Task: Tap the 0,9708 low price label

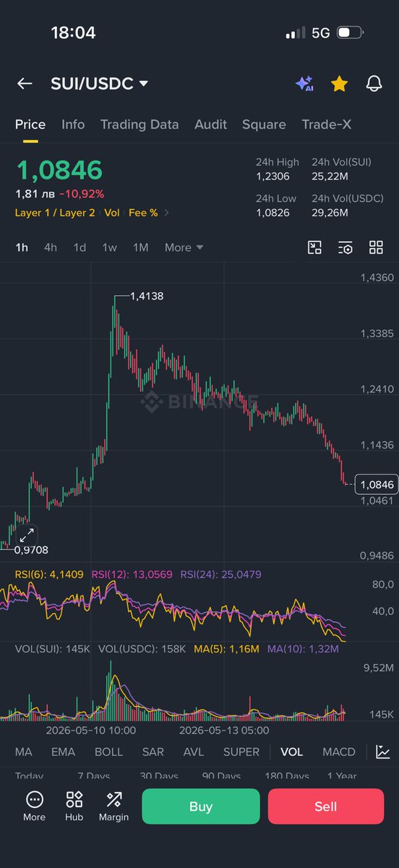Action: pos(32,550)
